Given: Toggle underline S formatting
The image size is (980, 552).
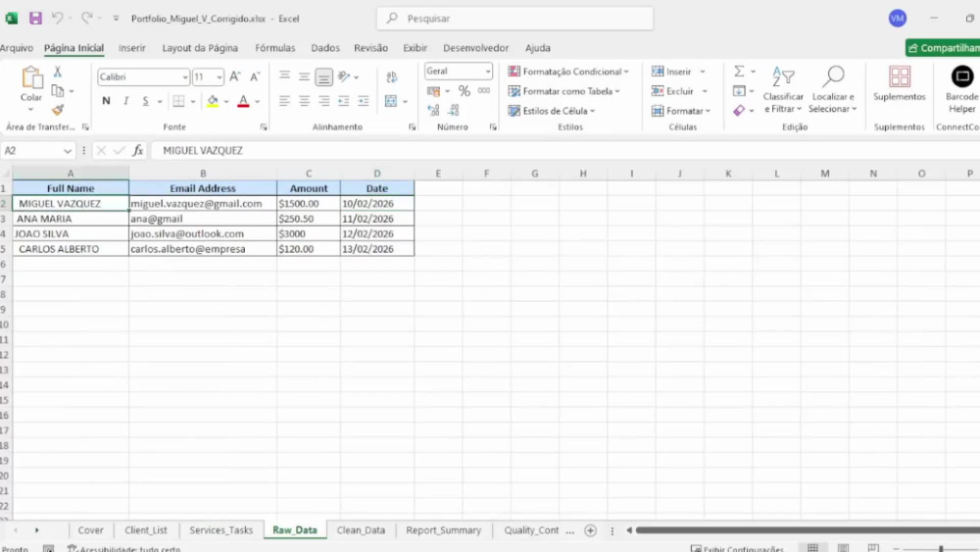Looking at the screenshot, I should 146,101.
